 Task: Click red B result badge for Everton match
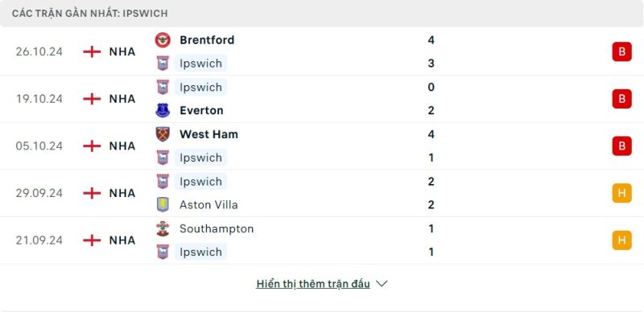(621, 99)
